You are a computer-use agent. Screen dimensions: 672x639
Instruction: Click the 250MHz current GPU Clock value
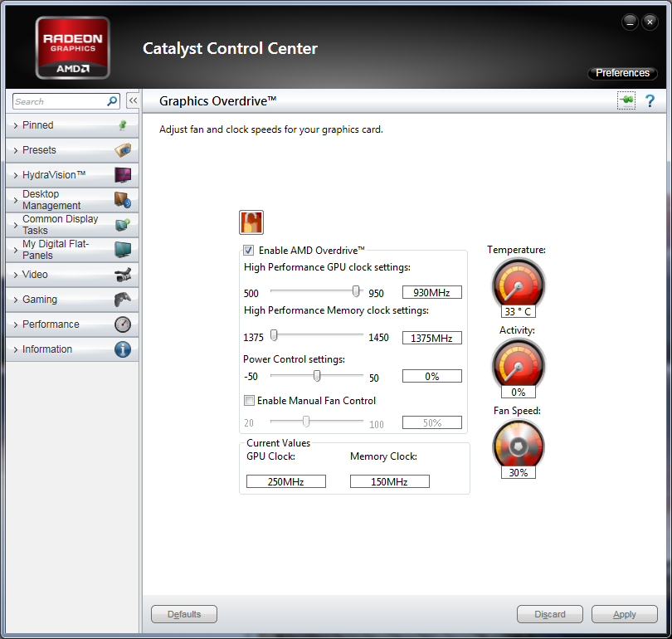[286, 481]
